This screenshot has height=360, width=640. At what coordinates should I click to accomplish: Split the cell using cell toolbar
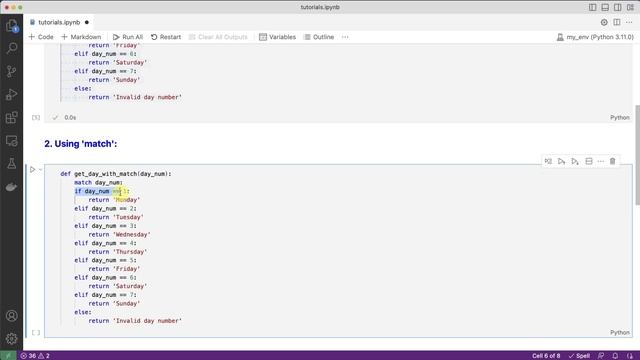tap(589, 161)
